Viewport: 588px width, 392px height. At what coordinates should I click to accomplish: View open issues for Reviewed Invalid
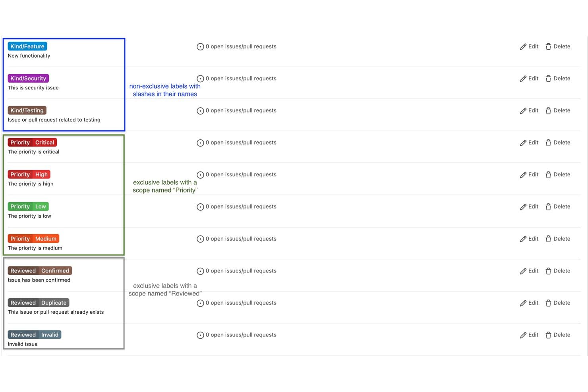pyautogui.click(x=236, y=335)
